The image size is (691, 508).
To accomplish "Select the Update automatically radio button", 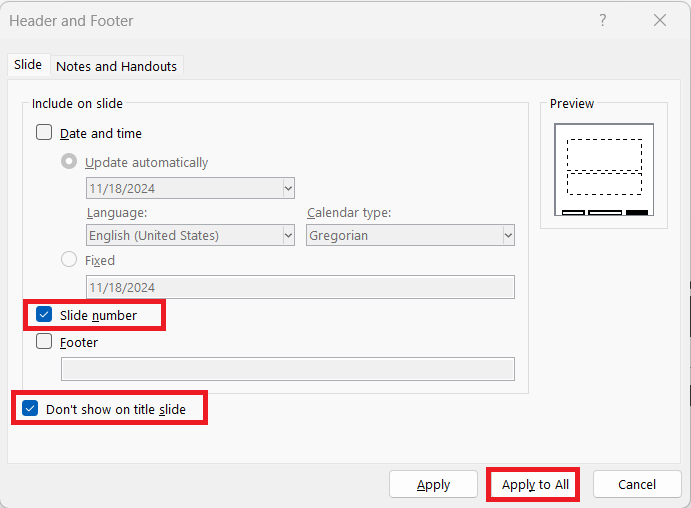I will pos(69,161).
